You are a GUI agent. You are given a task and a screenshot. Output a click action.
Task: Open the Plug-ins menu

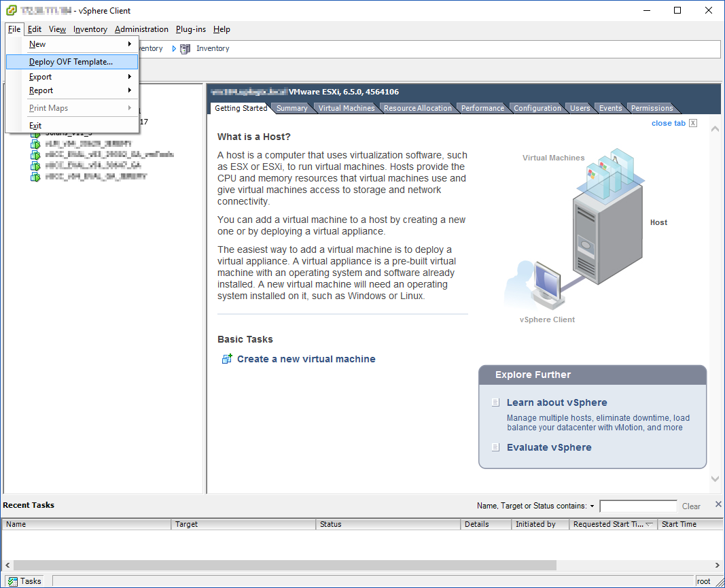[x=190, y=29]
